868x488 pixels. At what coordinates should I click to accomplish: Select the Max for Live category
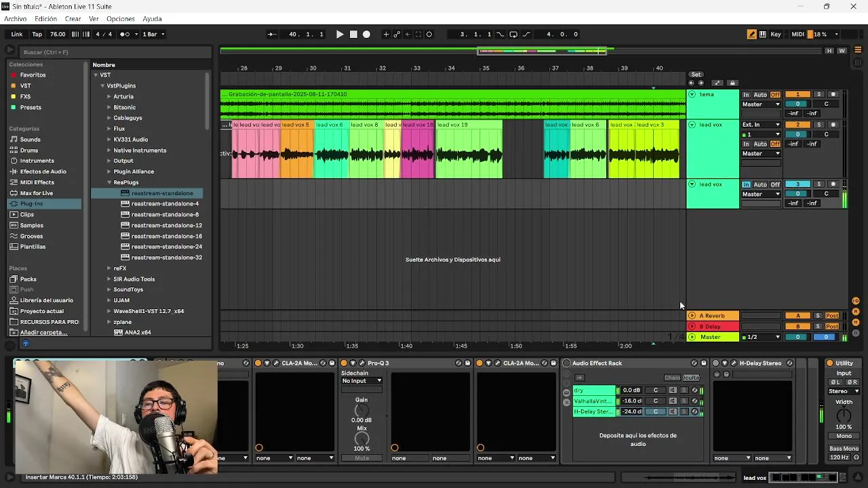click(x=36, y=193)
